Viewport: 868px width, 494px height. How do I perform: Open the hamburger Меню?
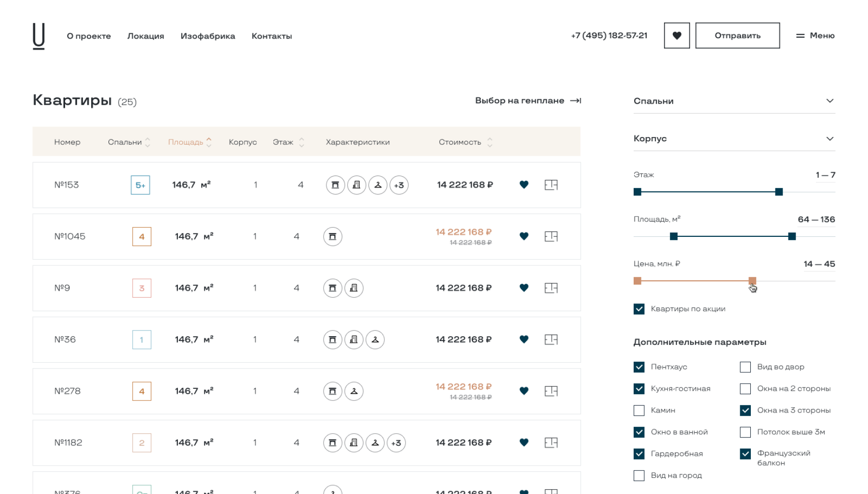click(815, 36)
